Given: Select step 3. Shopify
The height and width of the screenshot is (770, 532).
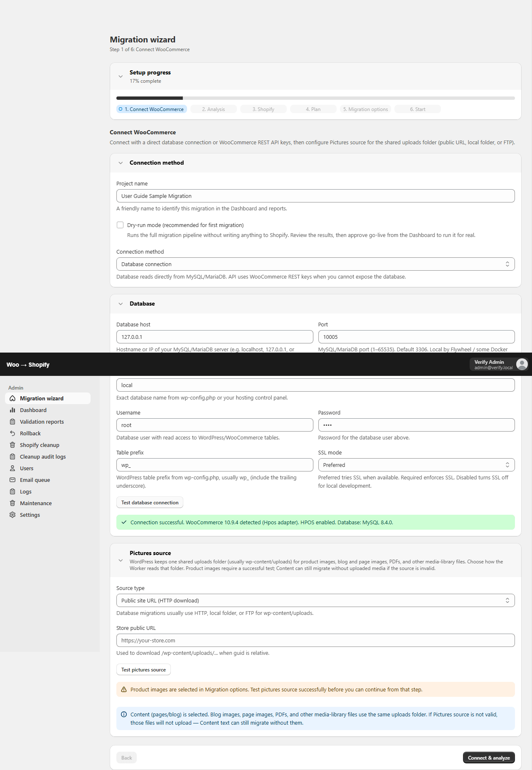Looking at the screenshot, I should [264, 109].
